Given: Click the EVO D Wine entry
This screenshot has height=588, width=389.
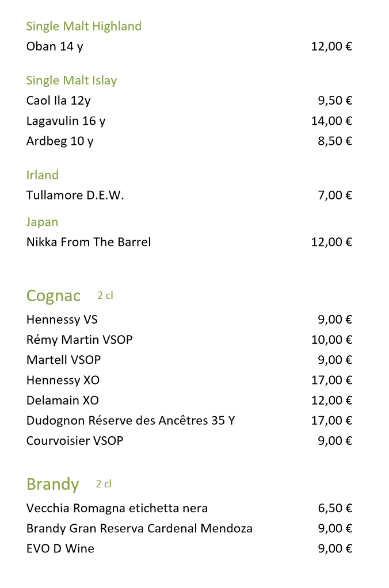Looking at the screenshot, I should [60, 548].
